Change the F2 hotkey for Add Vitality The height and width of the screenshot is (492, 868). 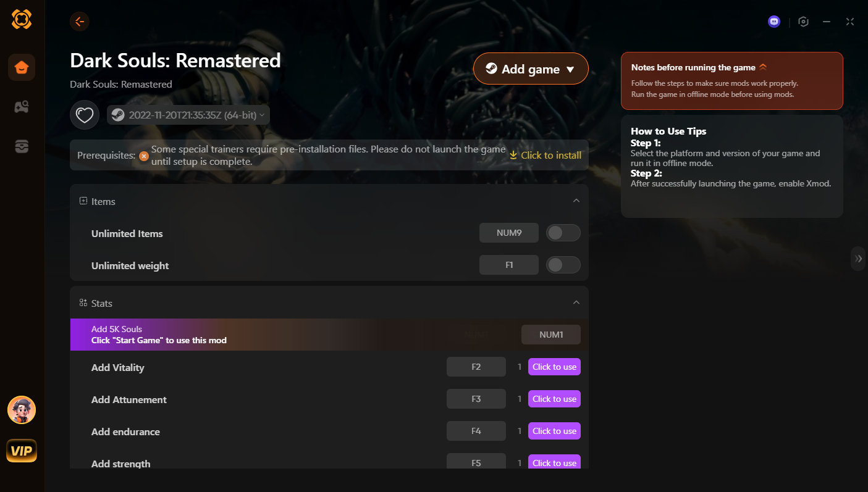tap(476, 367)
